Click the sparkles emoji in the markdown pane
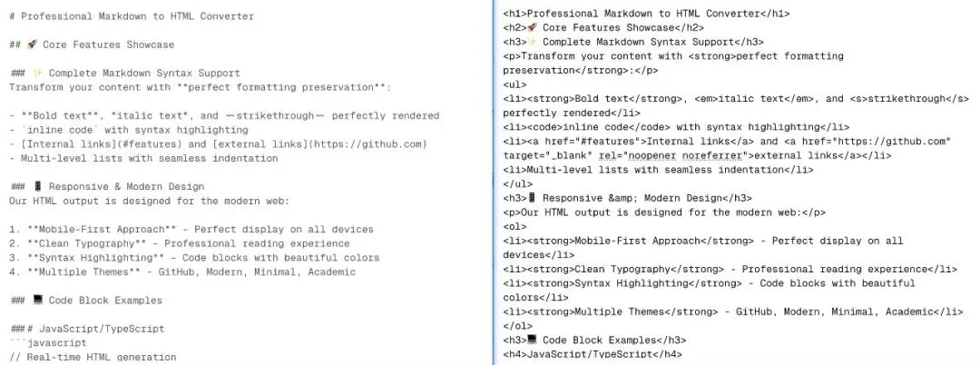Viewport: 980px width, 365px height. [x=37, y=74]
